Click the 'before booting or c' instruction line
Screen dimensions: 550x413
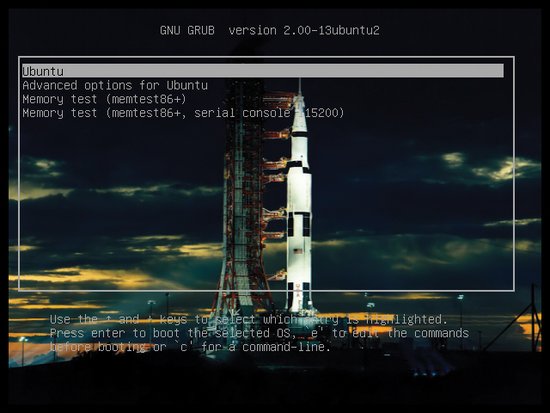(190, 347)
